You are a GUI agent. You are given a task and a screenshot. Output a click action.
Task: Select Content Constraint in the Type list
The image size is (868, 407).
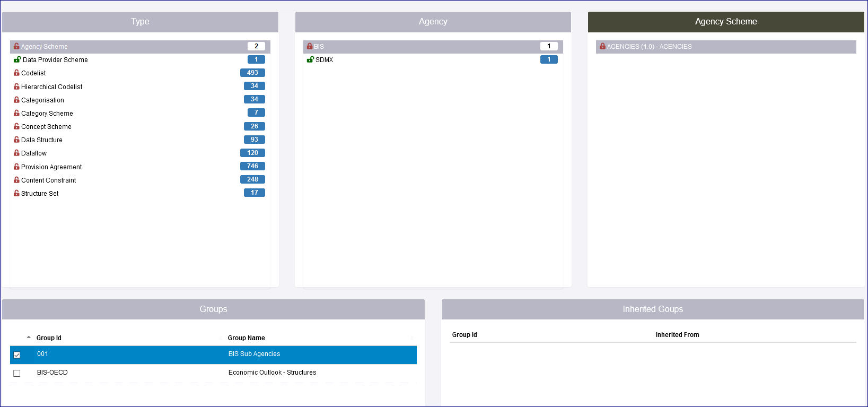pyautogui.click(x=48, y=180)
